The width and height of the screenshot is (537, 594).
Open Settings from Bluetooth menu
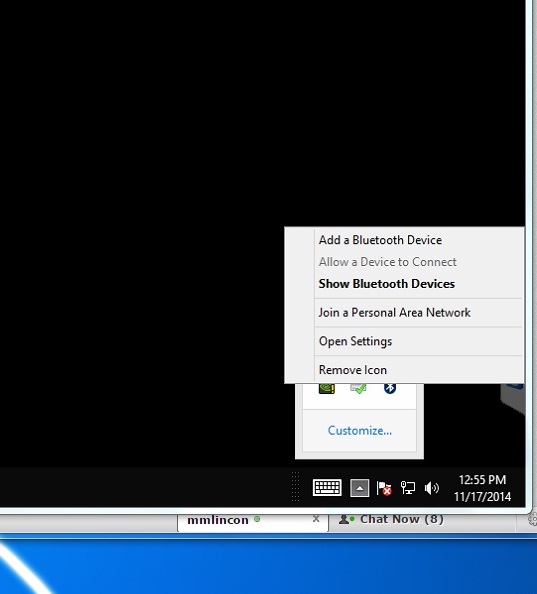point(404,341)
